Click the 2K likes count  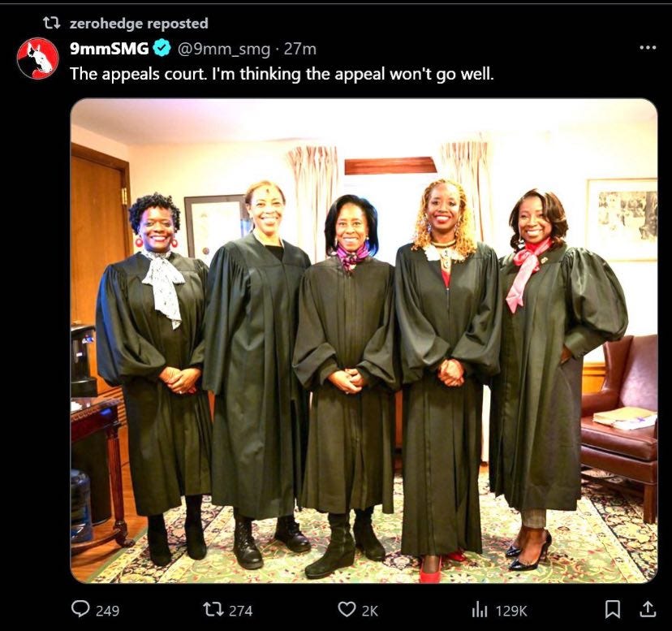point(370,611)
